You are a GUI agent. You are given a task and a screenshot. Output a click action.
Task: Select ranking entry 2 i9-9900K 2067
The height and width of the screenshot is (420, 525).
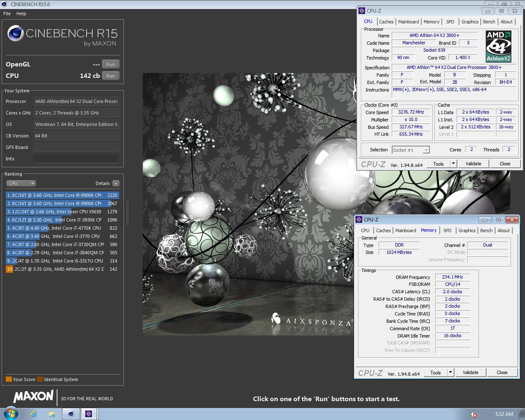pyautogui.click(x=62, y=203)
